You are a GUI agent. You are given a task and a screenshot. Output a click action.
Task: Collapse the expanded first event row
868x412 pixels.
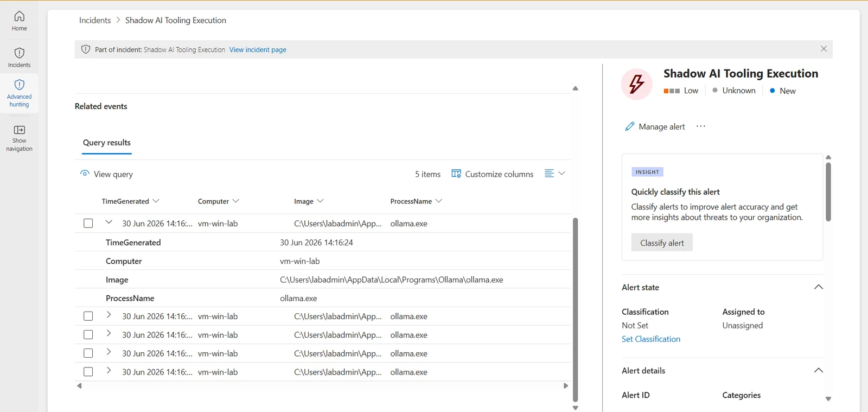[108, 222]
